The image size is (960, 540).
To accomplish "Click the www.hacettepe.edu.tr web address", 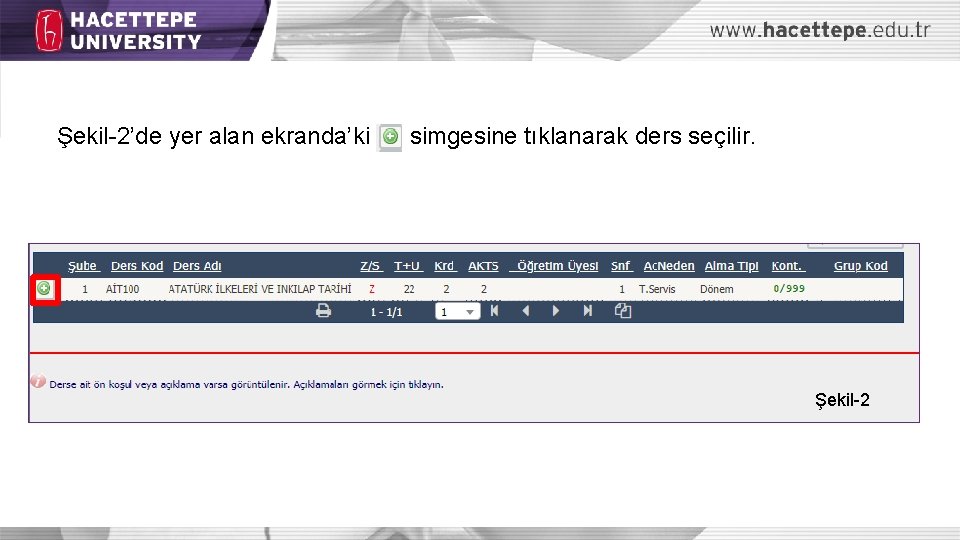I will (x=820, y=30).
